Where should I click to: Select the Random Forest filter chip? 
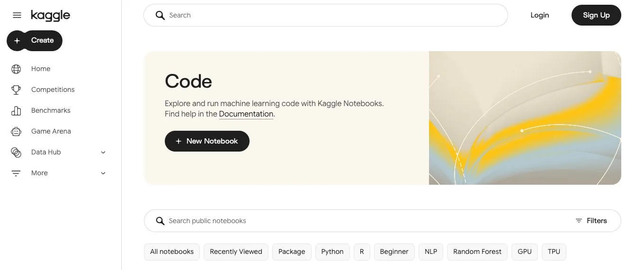477,252
